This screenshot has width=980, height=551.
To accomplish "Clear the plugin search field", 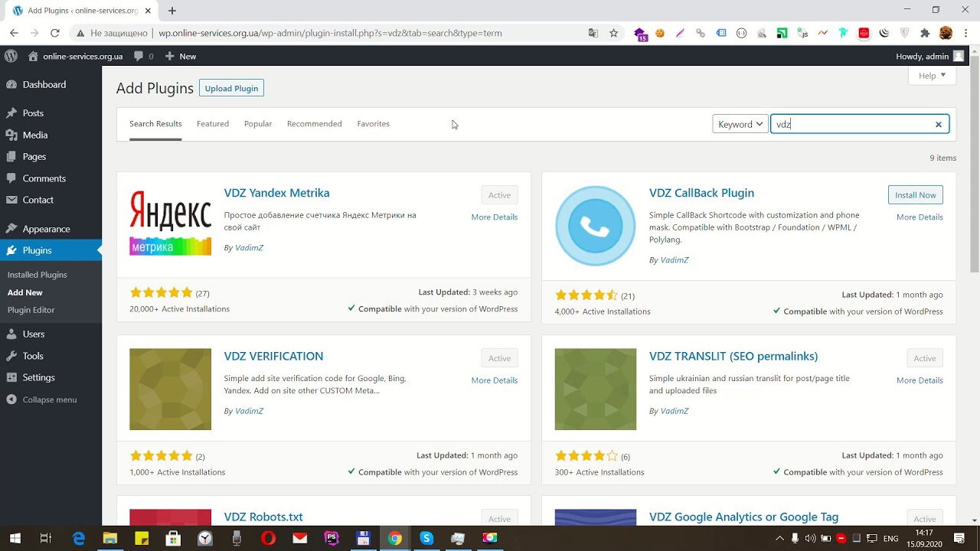I will 939,125.
